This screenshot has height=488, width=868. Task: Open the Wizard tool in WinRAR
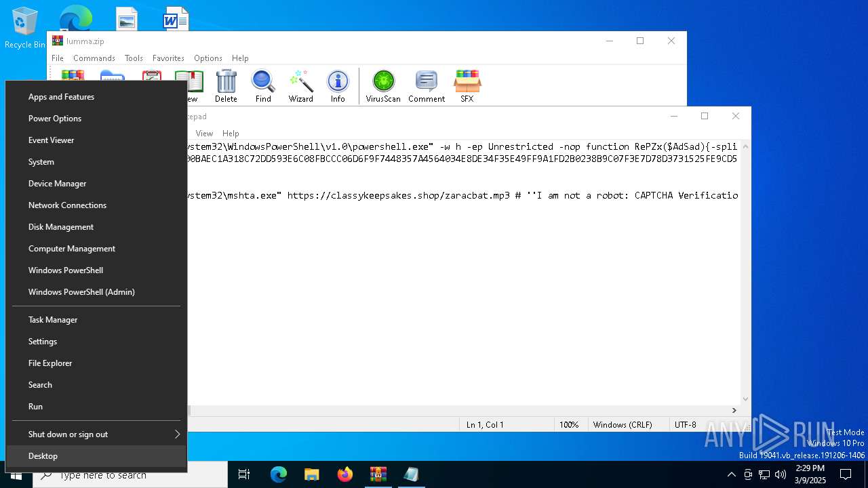(x=300, y=86)
